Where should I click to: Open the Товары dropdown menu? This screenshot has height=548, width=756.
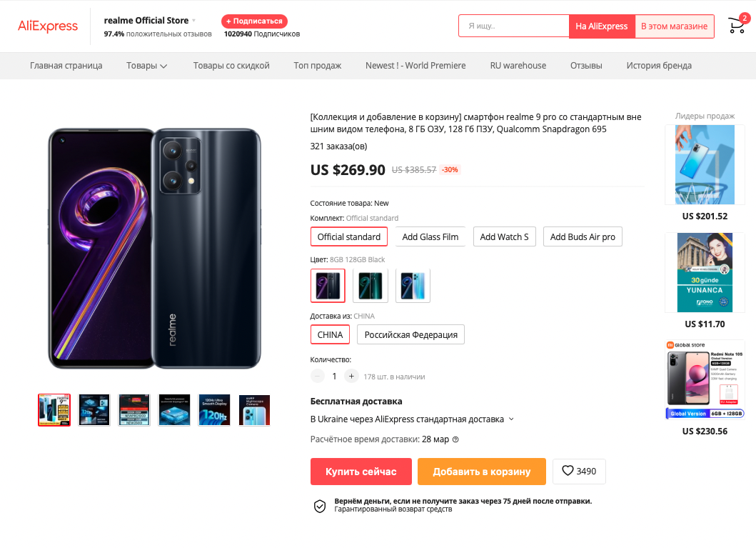coord(146,66)
